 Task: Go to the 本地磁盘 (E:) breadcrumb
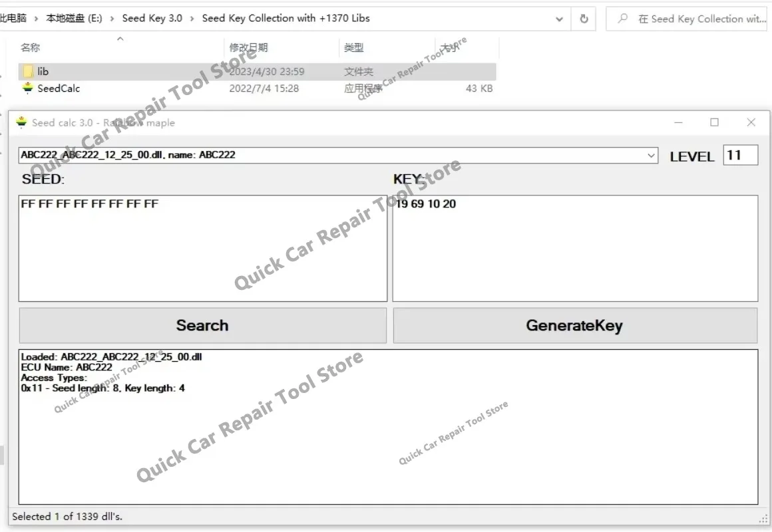(74, 18)
